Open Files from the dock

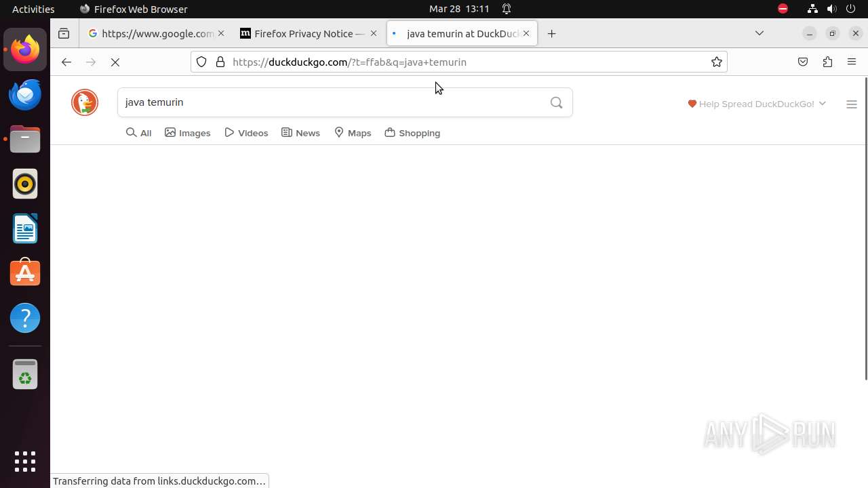[25, 139]
